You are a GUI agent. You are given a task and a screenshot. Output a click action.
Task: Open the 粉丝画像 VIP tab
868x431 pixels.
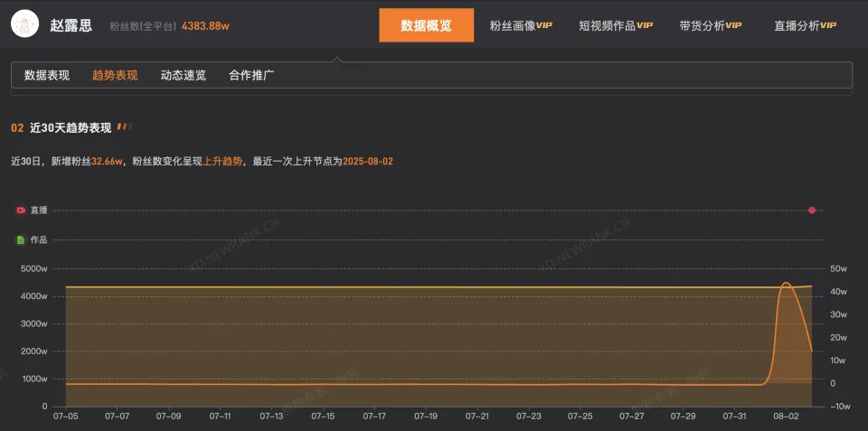pos(521,25)
